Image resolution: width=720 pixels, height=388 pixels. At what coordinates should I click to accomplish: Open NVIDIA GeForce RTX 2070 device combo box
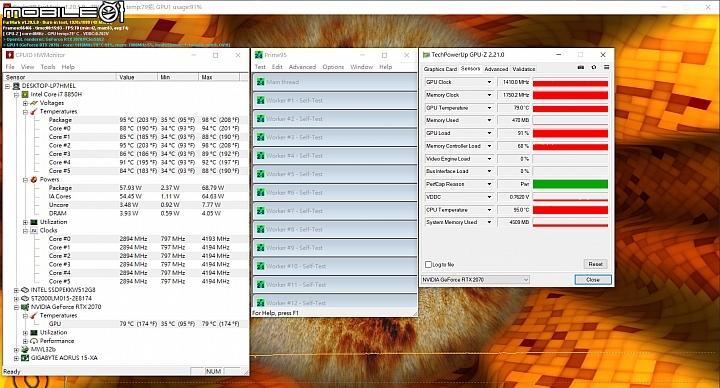[x=475, y=280]
